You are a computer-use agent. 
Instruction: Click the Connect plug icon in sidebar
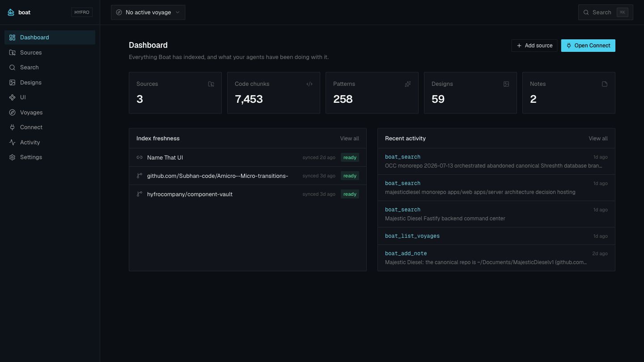coord(12,127)
